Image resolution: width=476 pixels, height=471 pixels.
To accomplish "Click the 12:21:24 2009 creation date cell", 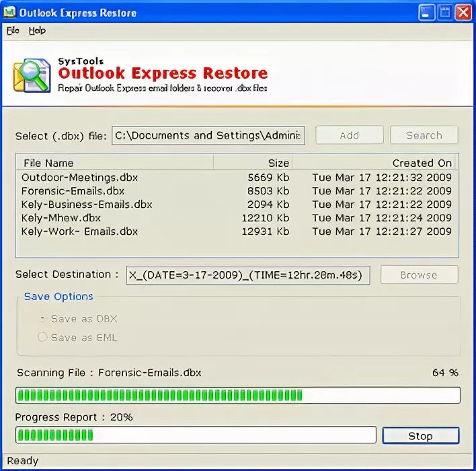I will click(382, 218).
